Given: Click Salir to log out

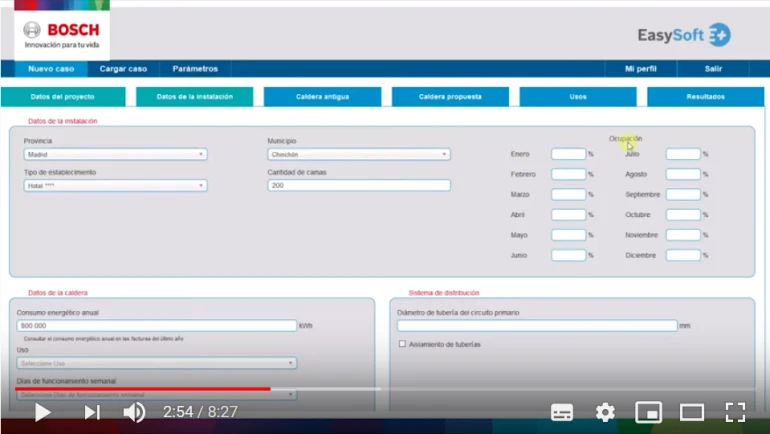Looking at the screenshot, I should pos(713,69).
